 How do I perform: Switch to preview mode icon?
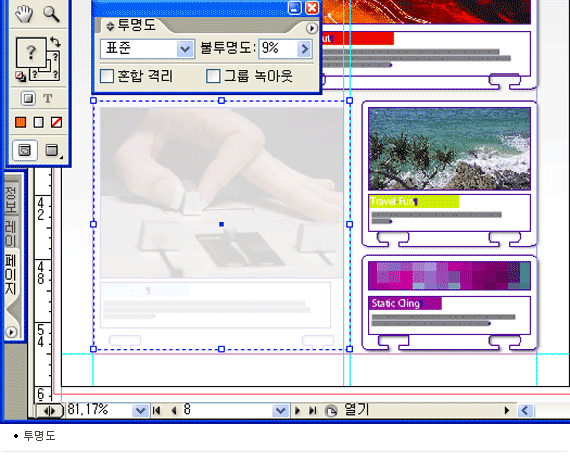[x=52, y=150]
